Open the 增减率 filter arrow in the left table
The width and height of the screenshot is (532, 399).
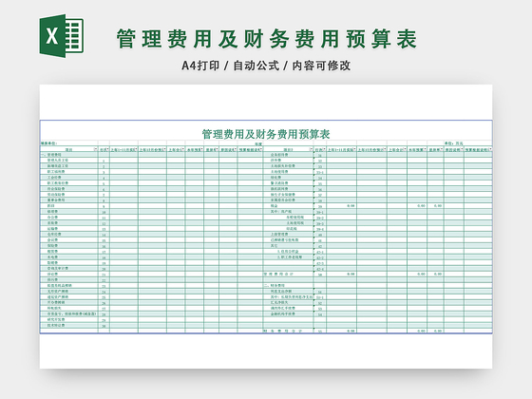coord(218,150)
